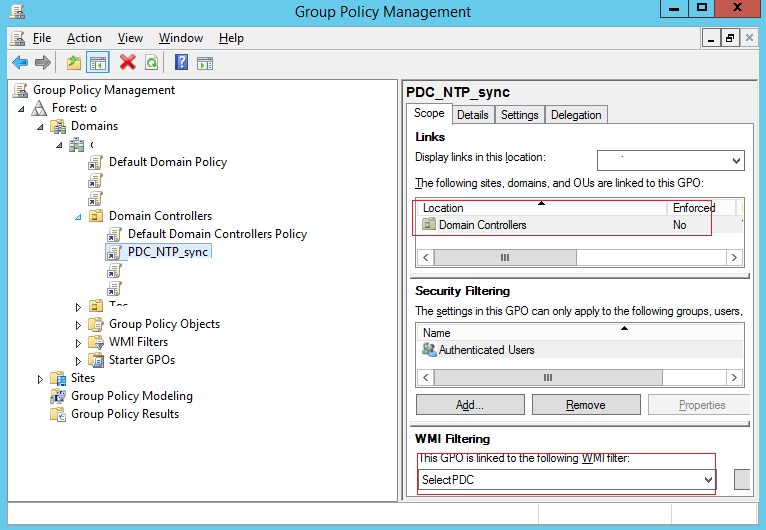Image resolution: width=766 pixels, height=530 pixels.
Task: Expand the Group Policy Objects arrow
Action: tap(78, 325)
